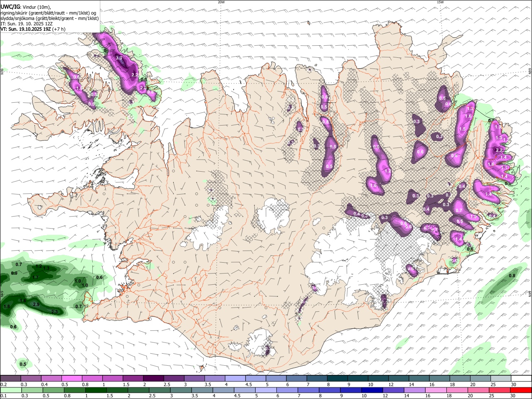
Task: Select the darkest green 1–1.5 swatch in lower legend
Action: pyautogui.click(x=96, y=390)
